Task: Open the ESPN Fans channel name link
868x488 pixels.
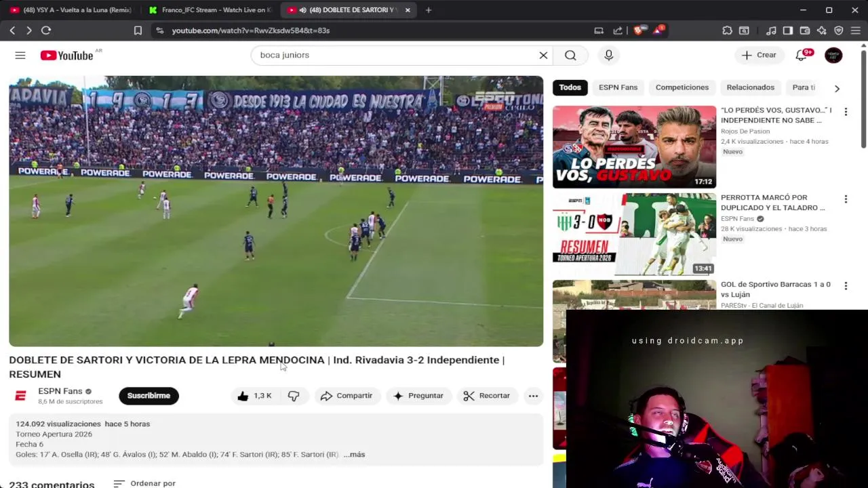Action: [60, 391]
